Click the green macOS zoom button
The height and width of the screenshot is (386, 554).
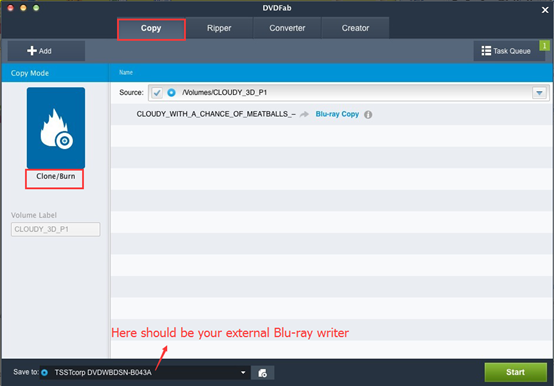click(36, 8)
